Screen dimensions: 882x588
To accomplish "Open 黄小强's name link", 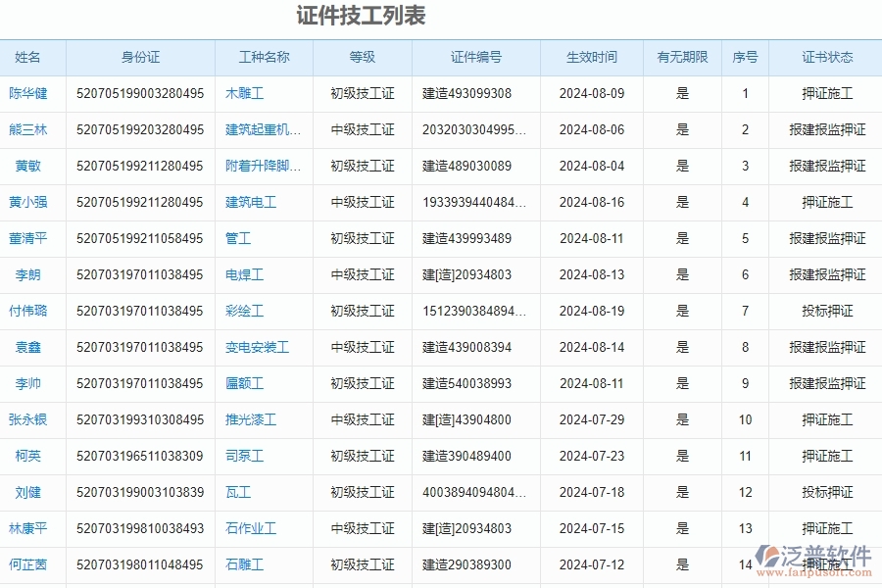I will coord(32,202).
